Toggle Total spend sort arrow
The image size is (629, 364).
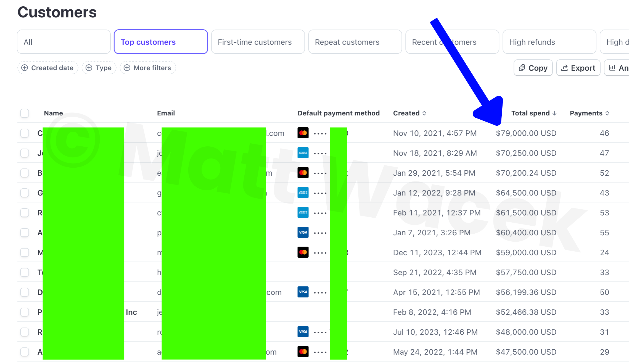click(554, 113)
